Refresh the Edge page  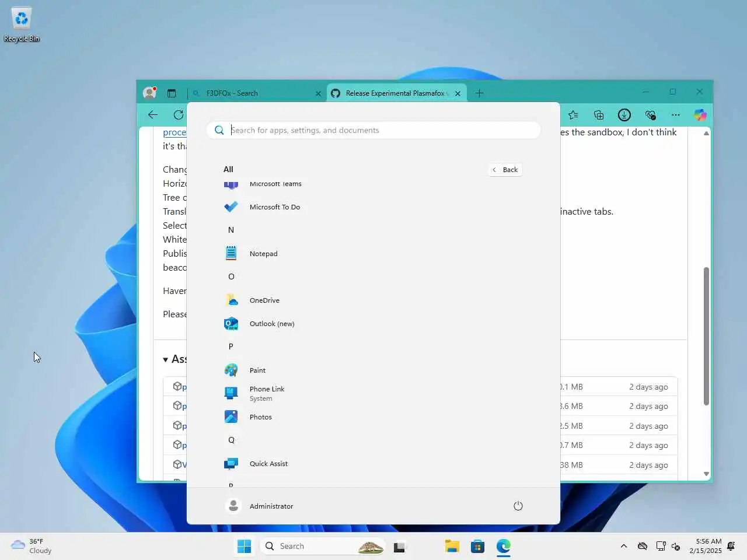click(x=179, y=115)
